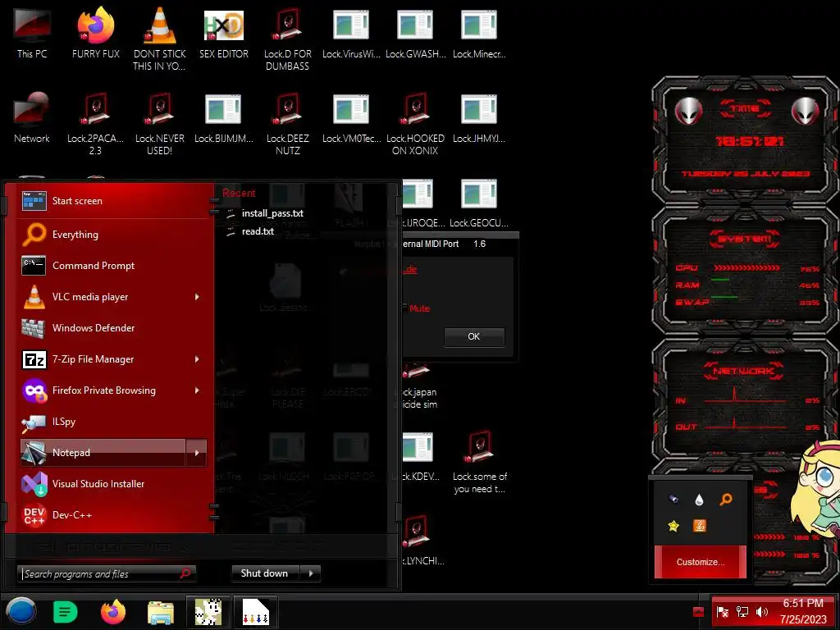Toggle the Mute checkbox in MIDI dialog
The height and width of the screenshot is (630, 840).
(404, 308)
